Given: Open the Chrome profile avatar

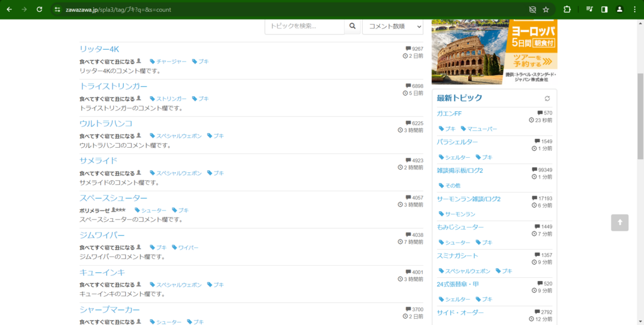Looking at the screenshot, I should (x=619, y=9).
